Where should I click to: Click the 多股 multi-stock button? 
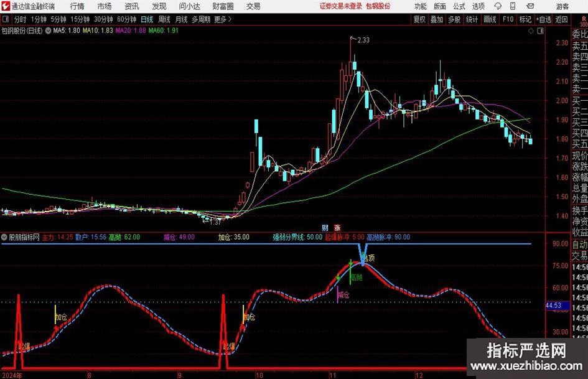click(x=454, y=19)
